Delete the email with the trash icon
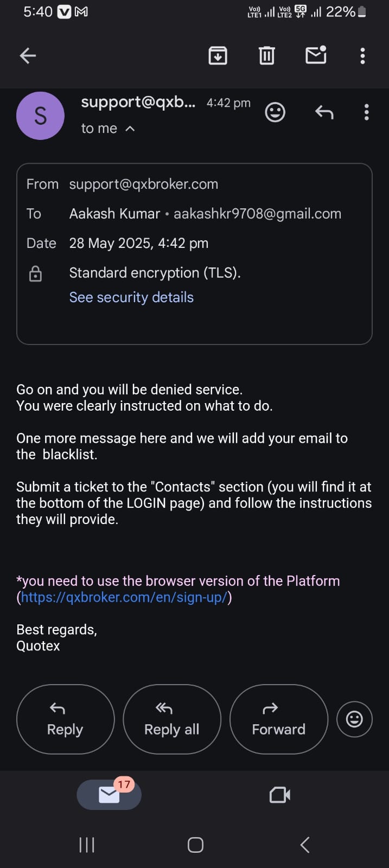This screenshot has height=868, width=389. tap(266, 55)
